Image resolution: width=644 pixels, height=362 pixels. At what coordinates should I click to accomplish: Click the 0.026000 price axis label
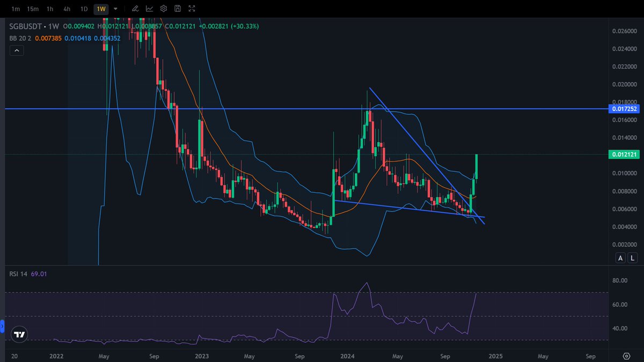coord(624,31)
